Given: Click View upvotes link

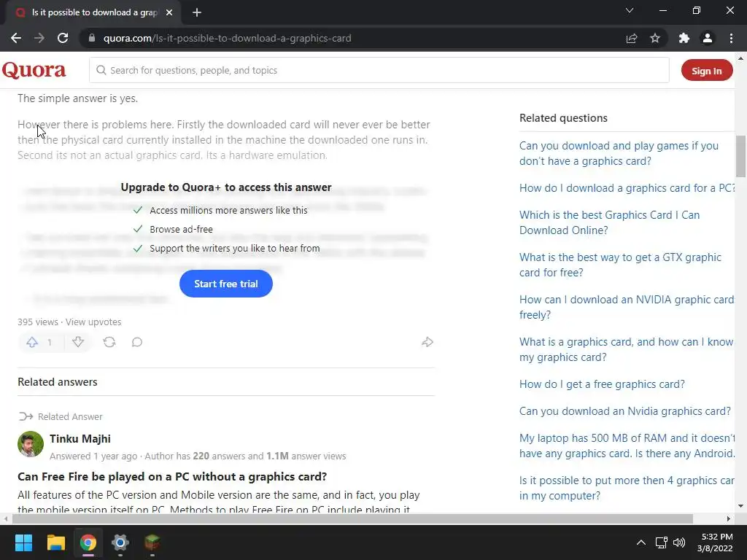Looking at the screenshot, I should tap(93, 322).
